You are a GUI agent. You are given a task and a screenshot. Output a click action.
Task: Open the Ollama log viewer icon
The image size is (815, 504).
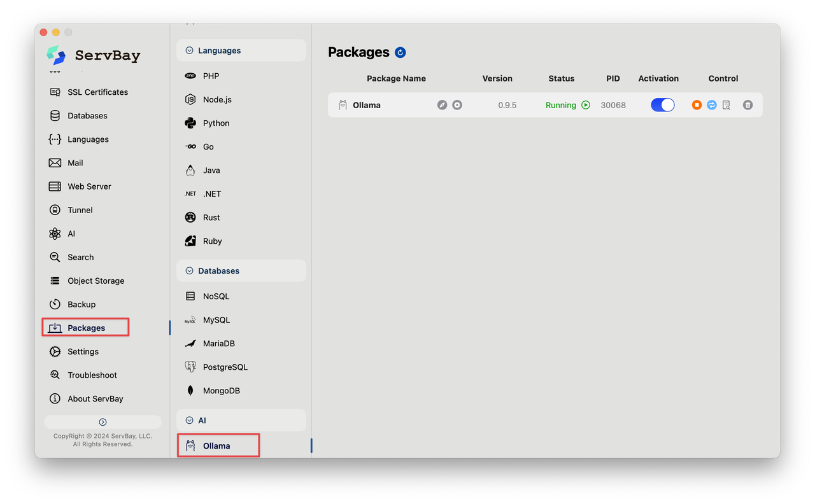tap(726, 105)
